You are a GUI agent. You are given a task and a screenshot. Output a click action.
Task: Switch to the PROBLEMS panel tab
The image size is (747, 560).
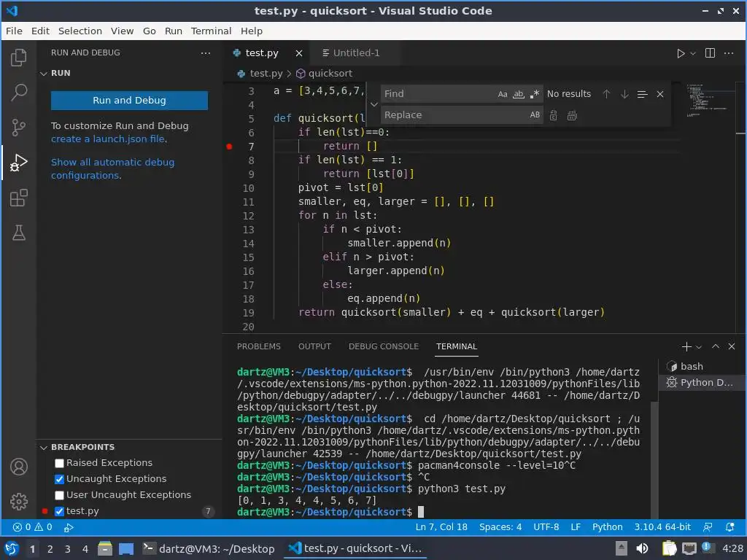pyautogui.click(x=259, y=346)
